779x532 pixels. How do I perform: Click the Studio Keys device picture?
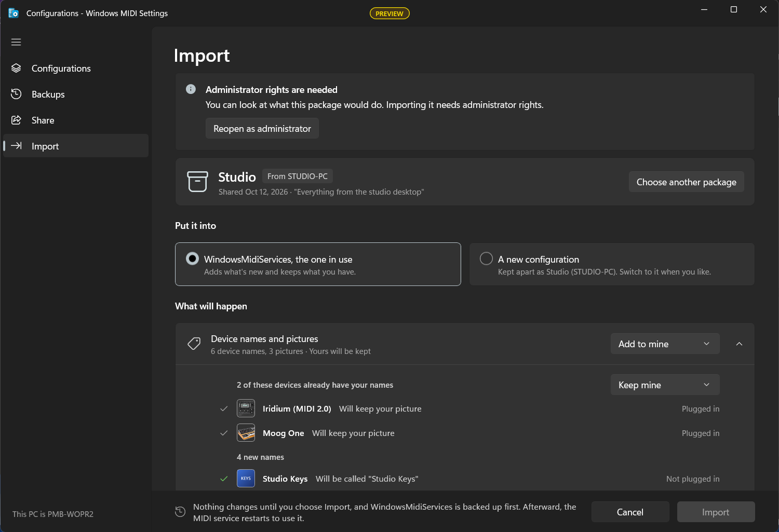pyautogui.click(x=246, y=479)
